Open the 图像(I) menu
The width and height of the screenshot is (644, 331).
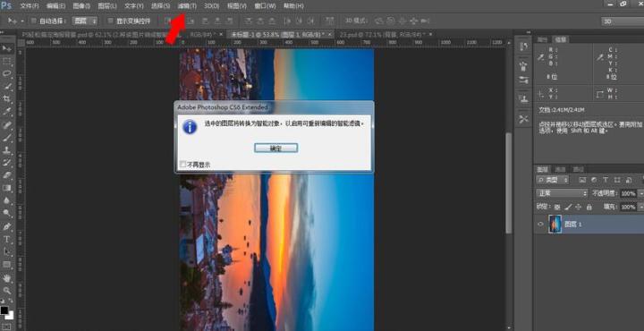81,6
